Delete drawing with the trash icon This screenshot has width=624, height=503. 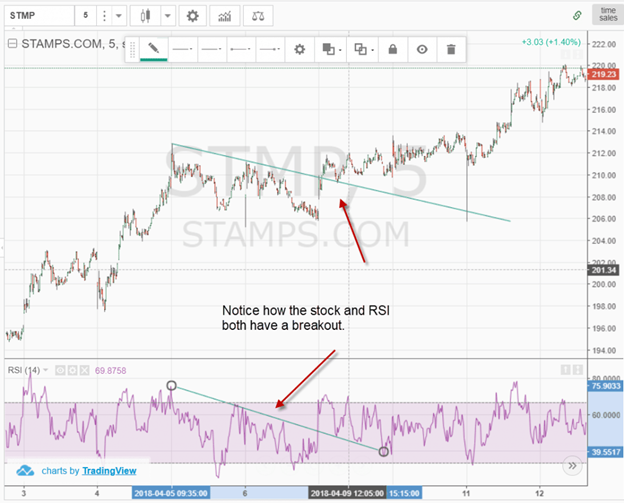click(451, 49)
